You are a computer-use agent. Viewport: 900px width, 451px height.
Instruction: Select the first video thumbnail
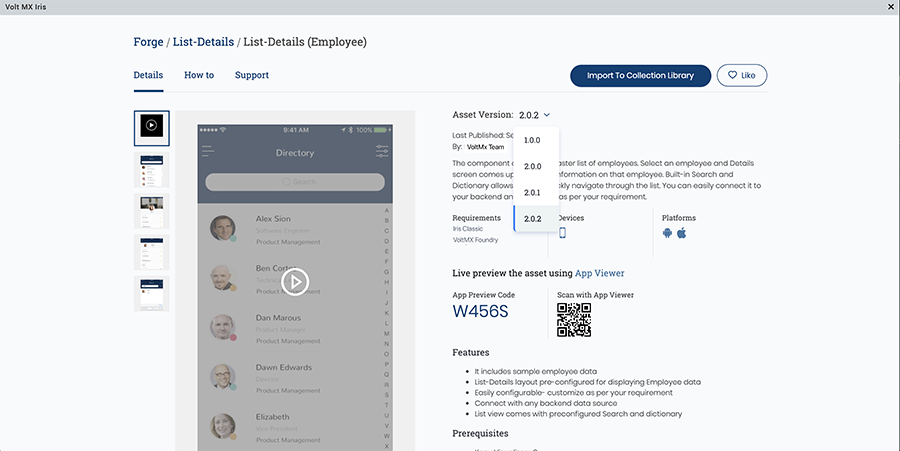152,127
